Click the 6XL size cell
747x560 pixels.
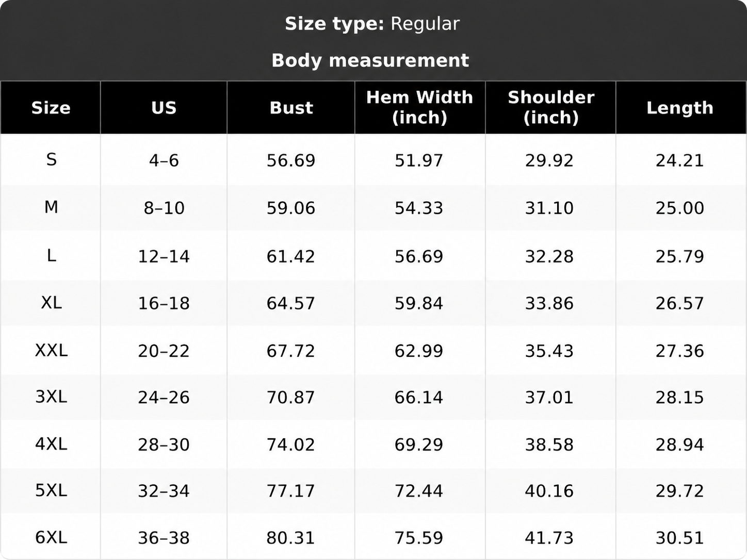pos(51,537)
